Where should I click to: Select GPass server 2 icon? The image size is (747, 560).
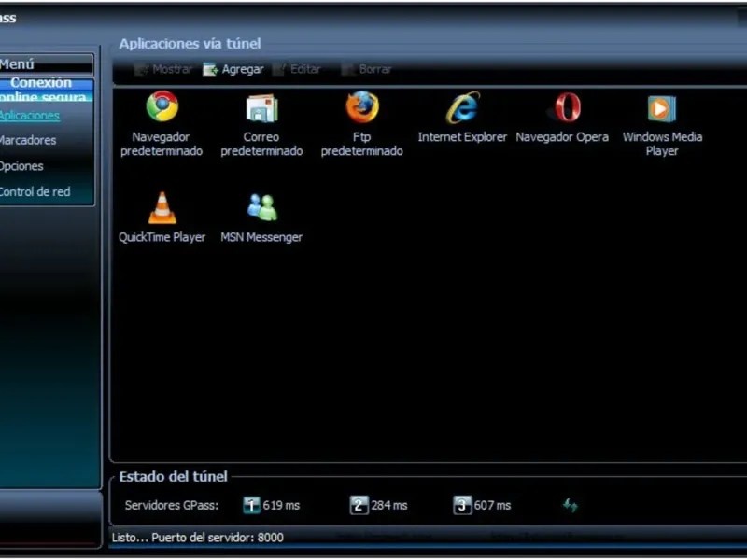[359, 505]
